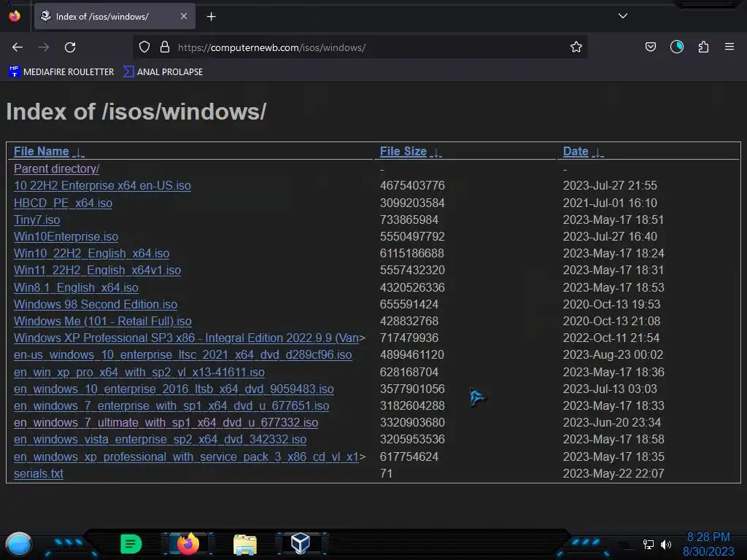Download 10 22H2 Enterprise x64 en-US.iso
The width and height of the screenshot is (747, 560).
tap(102, 185)
